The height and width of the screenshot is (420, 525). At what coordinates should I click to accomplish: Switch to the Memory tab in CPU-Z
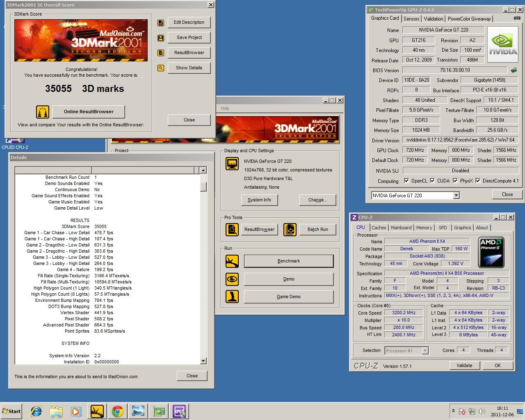click(x=424, y=228)
